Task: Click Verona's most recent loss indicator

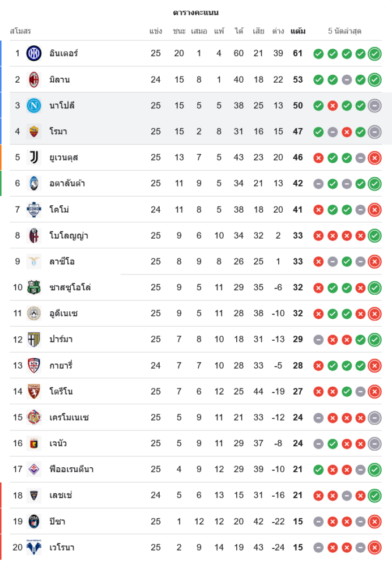Action: 374,548
